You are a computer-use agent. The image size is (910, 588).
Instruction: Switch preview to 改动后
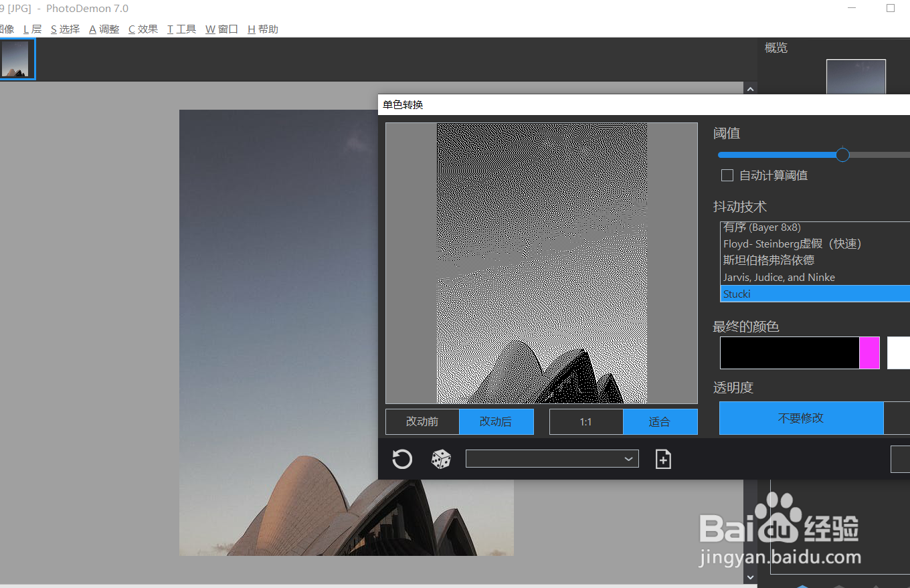click(496, 421)
